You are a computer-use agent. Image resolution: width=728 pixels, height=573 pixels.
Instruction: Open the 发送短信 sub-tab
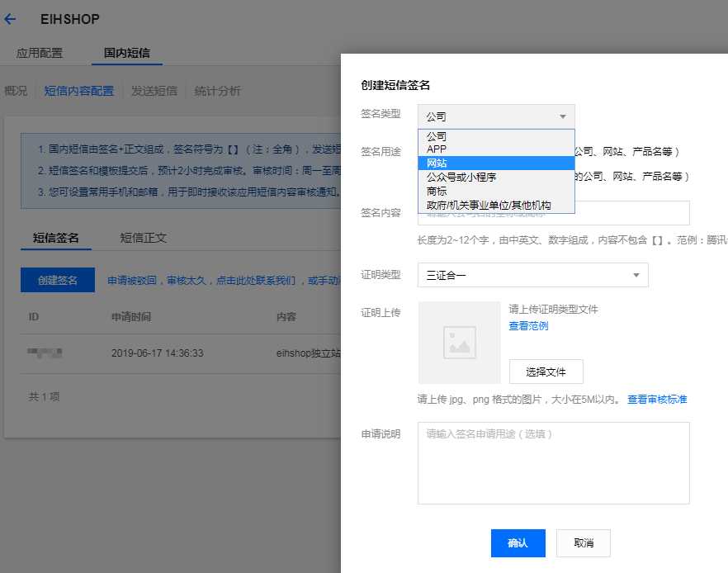coord(154,91)
